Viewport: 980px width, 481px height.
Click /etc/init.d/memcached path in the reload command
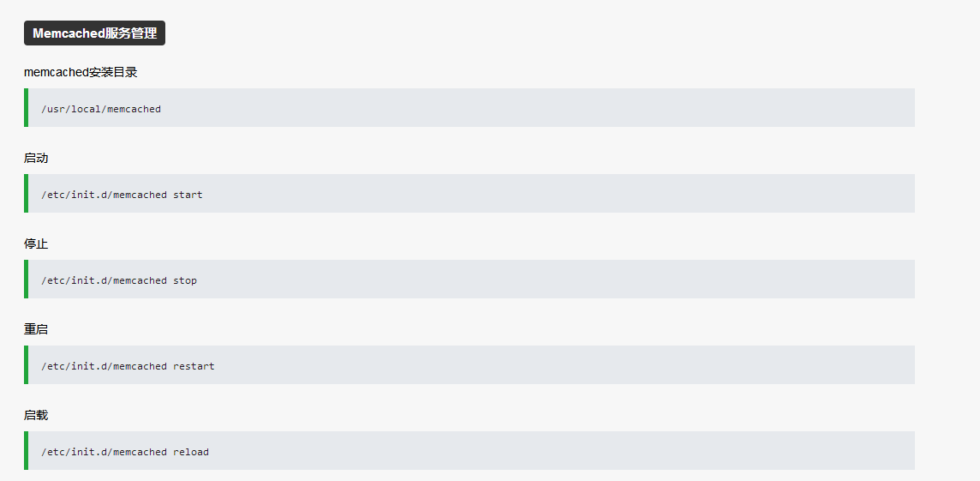(105, 452)
